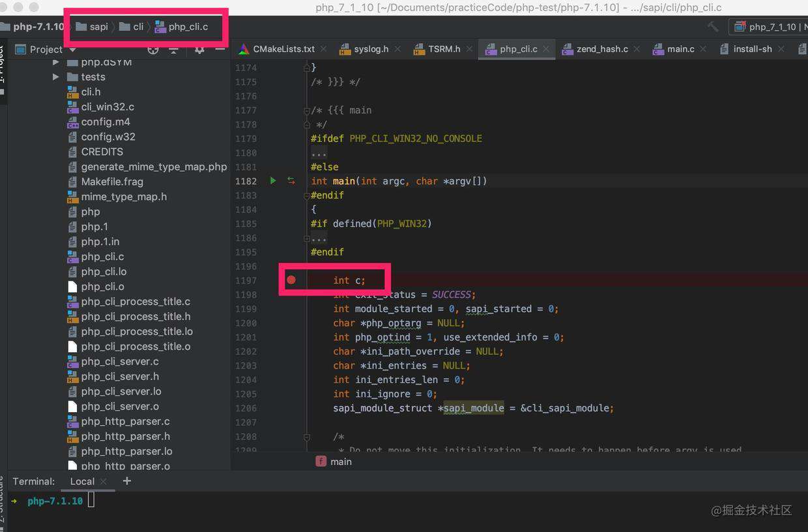808x532 pixels.
Task: Toggle the breakpoint on line 1197
Action: click(x=291, y=280)
